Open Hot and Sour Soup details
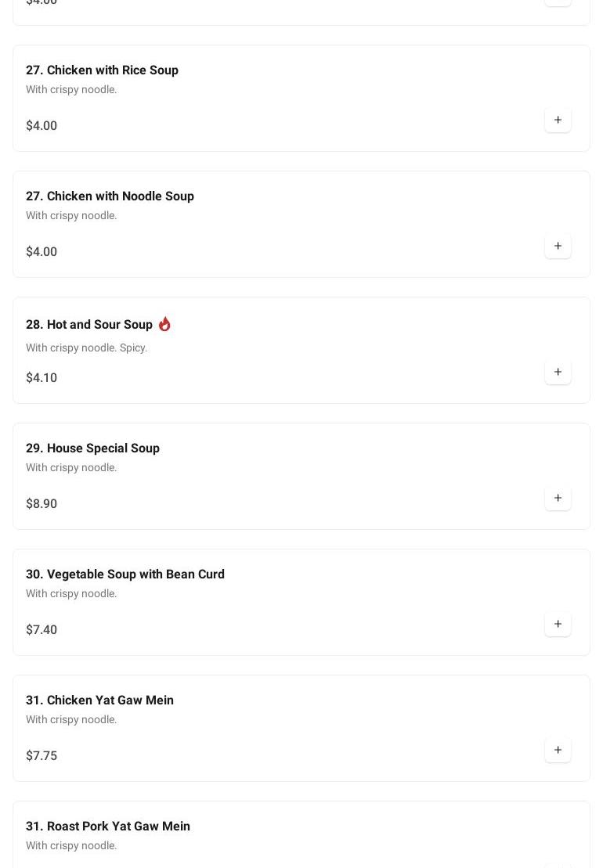Viewport: 603px width, 868px height. pos(89,325)
